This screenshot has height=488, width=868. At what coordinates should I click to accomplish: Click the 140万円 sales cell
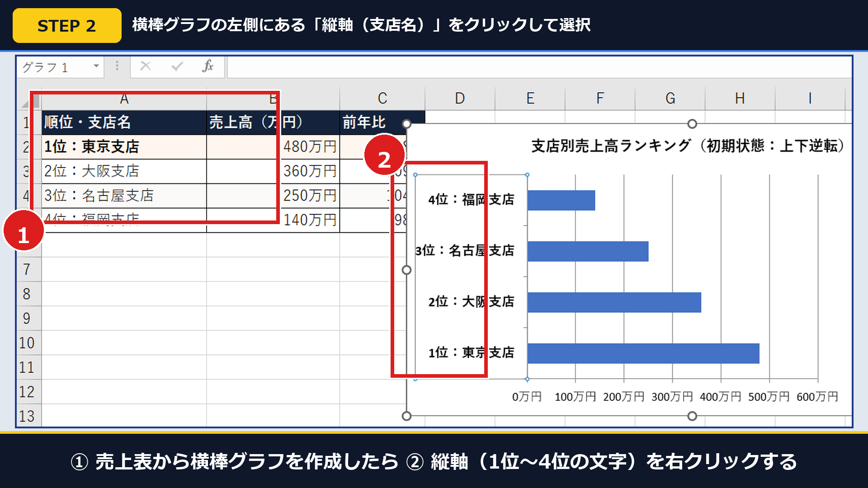pyautogui.click(x=273, y=220)
